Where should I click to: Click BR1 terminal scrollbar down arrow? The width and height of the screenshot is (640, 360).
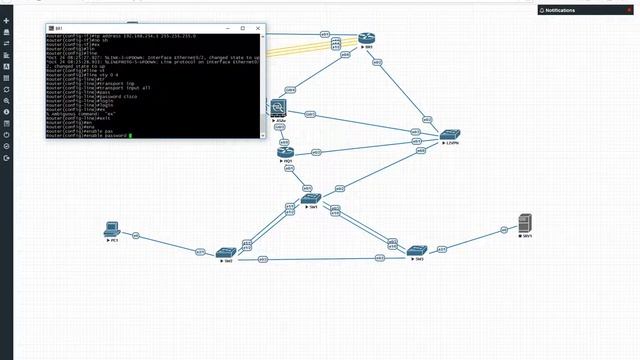(x=262, y=136)
